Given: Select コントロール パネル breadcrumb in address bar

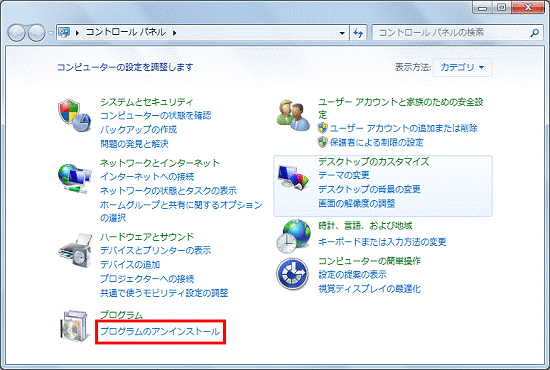Looking at the screenshot, I should point(126,32).
